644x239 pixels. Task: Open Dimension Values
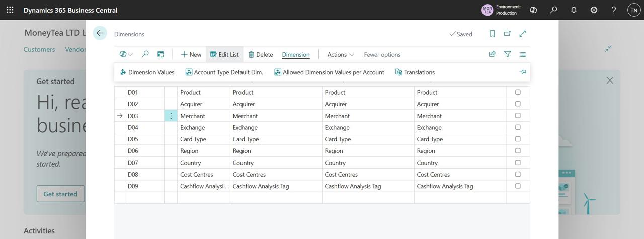147,72
